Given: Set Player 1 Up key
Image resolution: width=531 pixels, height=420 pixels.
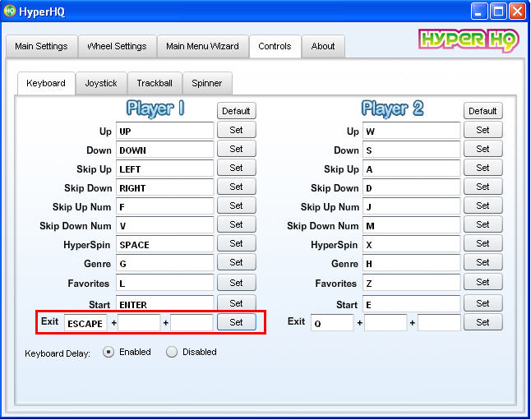Looking at the screenshot, I should click(236, 130).
